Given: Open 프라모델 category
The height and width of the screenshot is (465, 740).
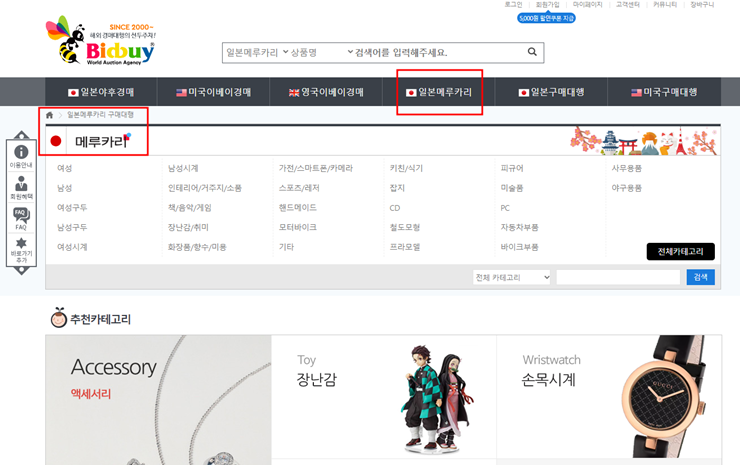Looking at the screenshot, I should [405, 247].
